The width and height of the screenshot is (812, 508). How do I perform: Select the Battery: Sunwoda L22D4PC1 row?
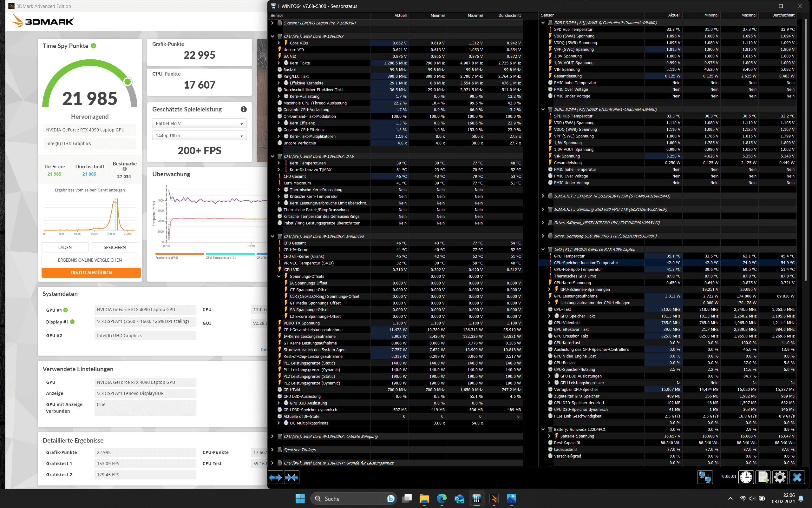pyautogui.click(x=668, y=429)
